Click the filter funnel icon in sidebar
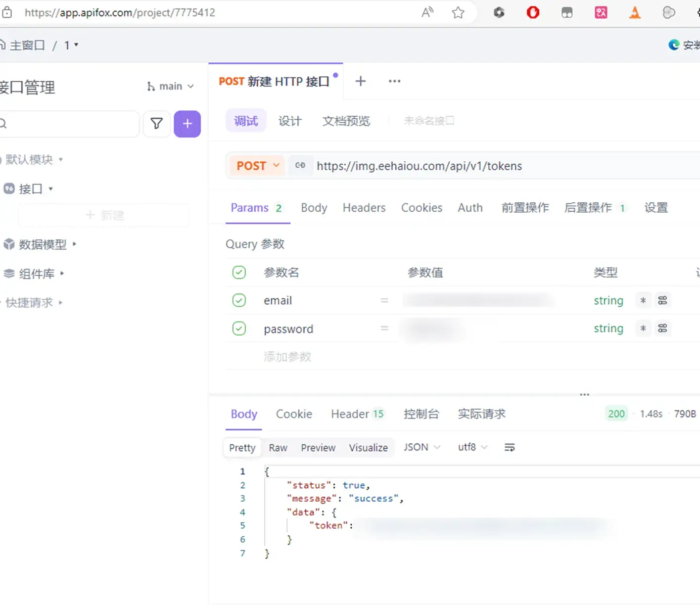Screen dimensions: 700x605 click(x=156, y=124)
